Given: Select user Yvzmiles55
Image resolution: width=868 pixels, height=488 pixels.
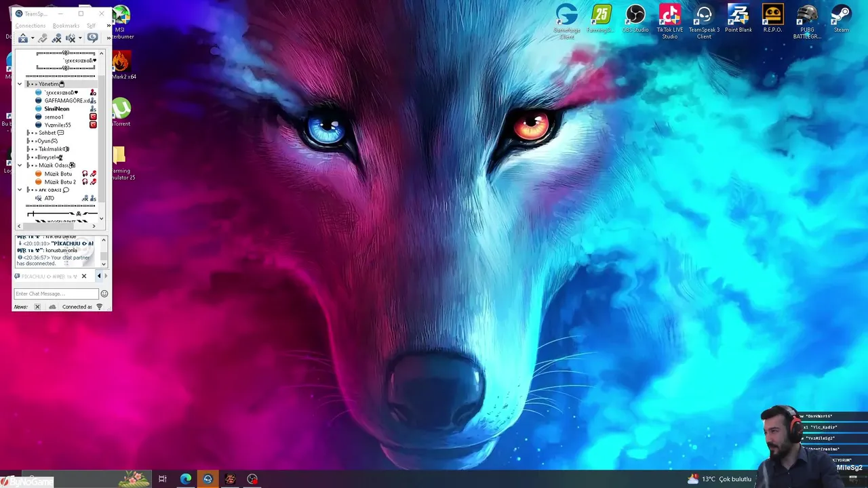Looking at the screenshot, I should point(58,125).
